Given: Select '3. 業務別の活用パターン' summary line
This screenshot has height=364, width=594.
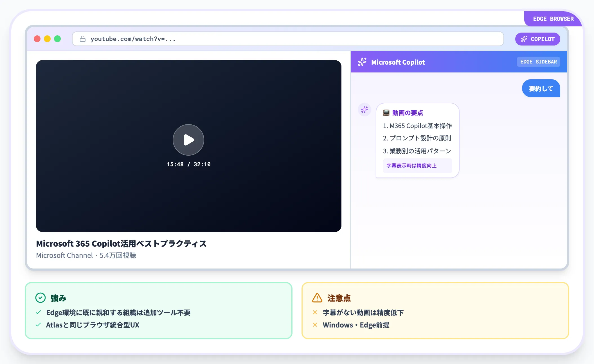Looking at the screenshot, I should coord(417,151).
